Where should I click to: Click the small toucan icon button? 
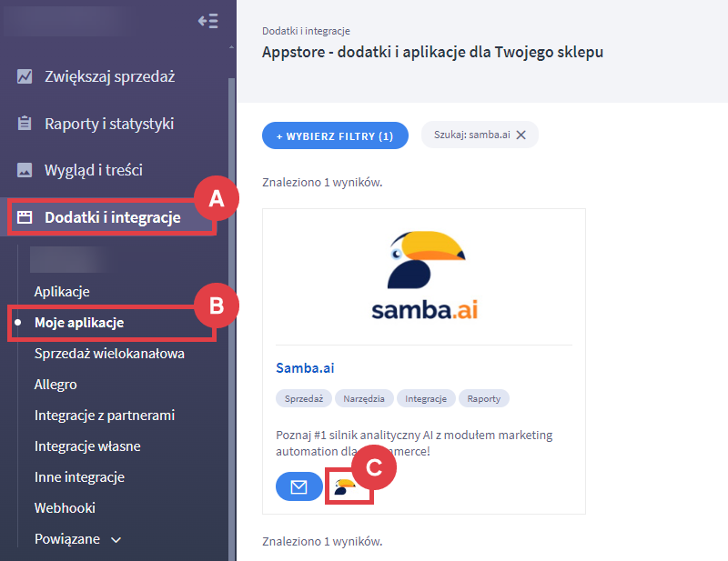click(x=346, y=486)
